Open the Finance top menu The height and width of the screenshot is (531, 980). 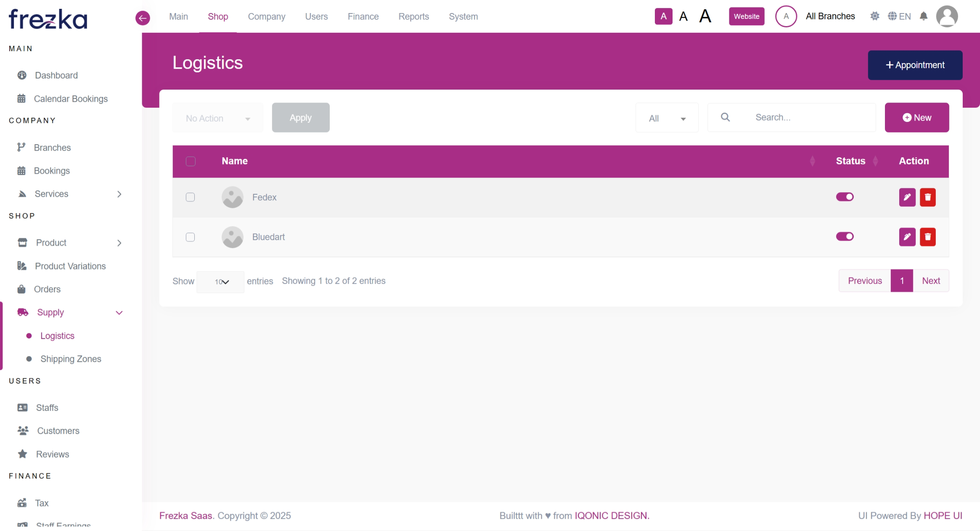[x=363, y=16]
